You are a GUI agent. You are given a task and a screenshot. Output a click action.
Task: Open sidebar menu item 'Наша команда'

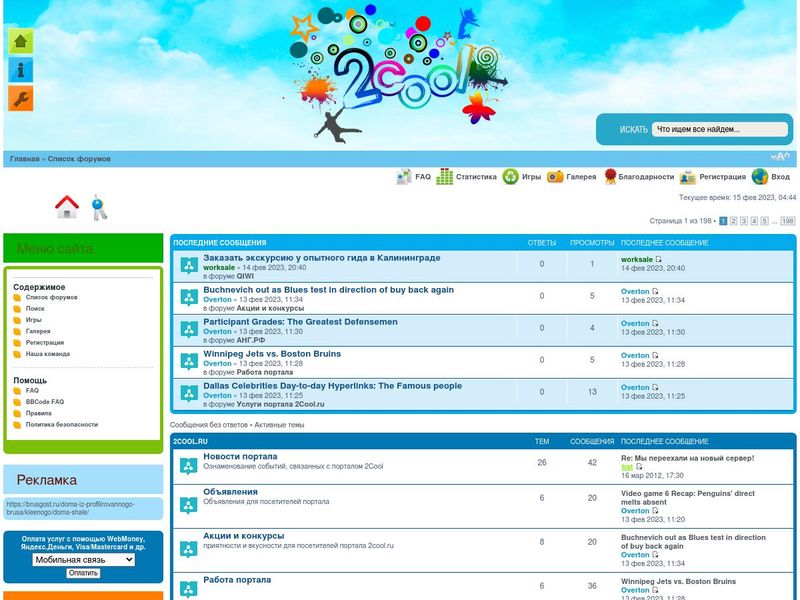coord(48,354)
